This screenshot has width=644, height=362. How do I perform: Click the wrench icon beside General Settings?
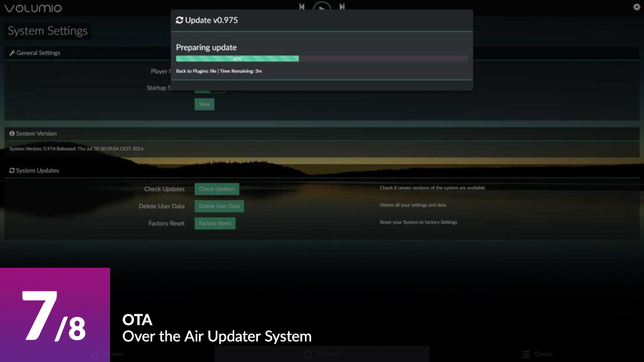click(x=12, y=53)
